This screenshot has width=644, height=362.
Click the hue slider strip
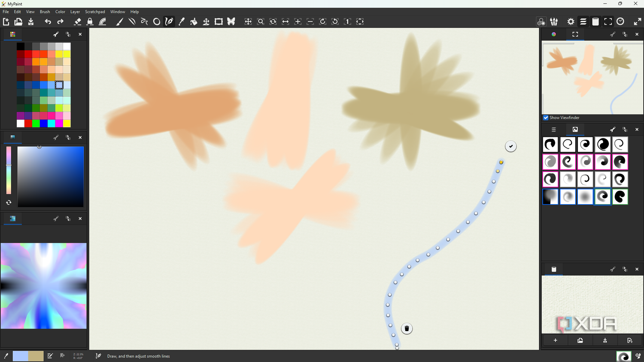[x=9, y=170]
